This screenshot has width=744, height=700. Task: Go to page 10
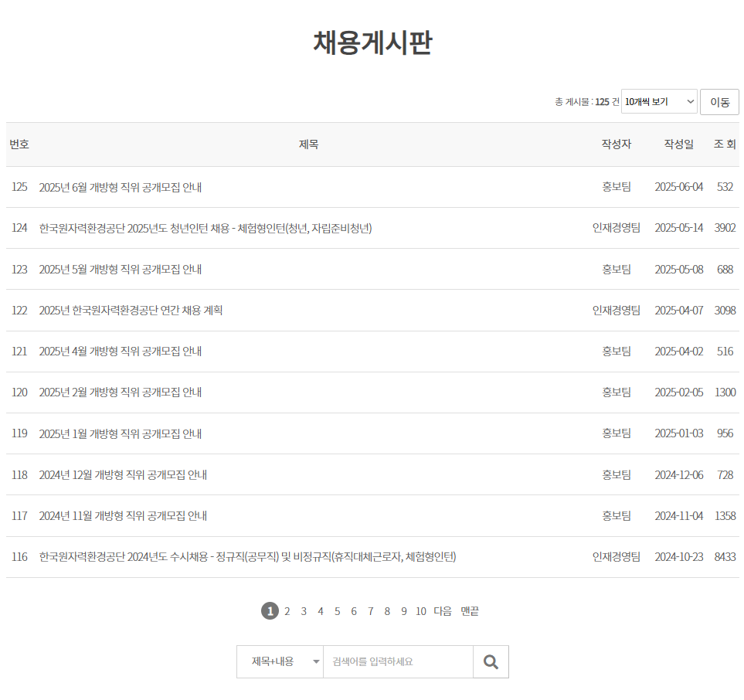[421, 611]
